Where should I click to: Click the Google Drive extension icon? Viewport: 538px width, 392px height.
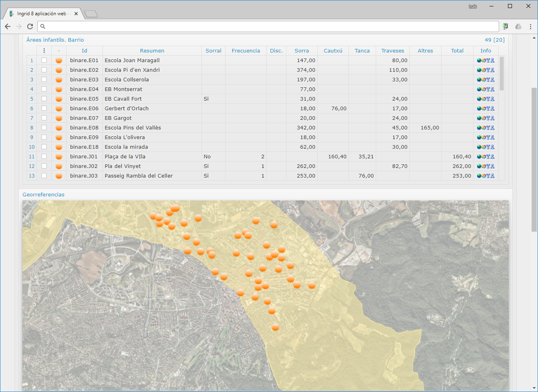518,26
